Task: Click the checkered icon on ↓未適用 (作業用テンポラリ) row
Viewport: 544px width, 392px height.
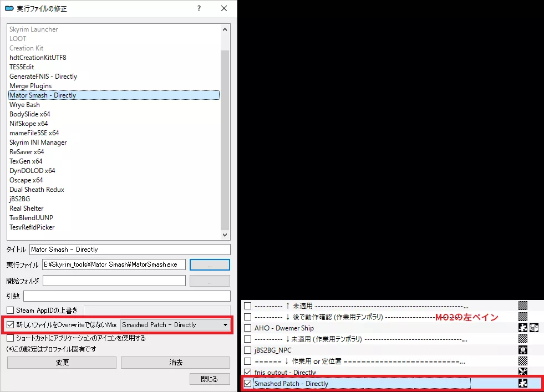Action: pyautogui.click(x=522, y=339)
